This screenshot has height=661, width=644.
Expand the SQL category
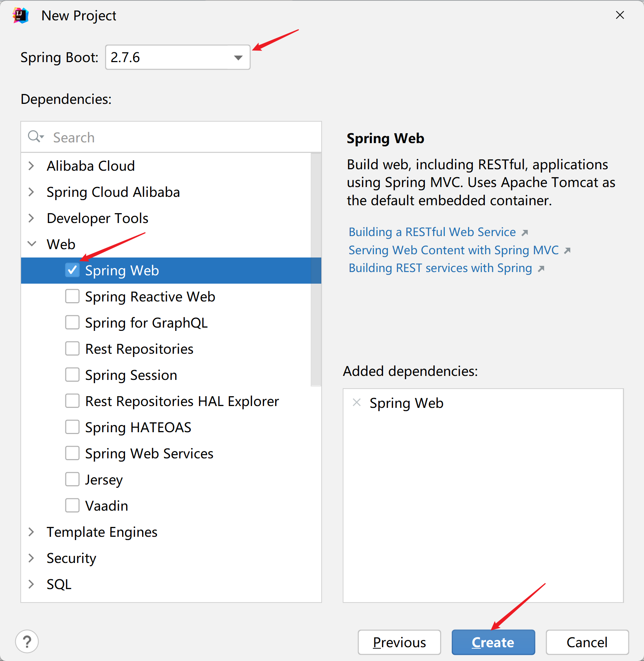[x=32, y=584]
